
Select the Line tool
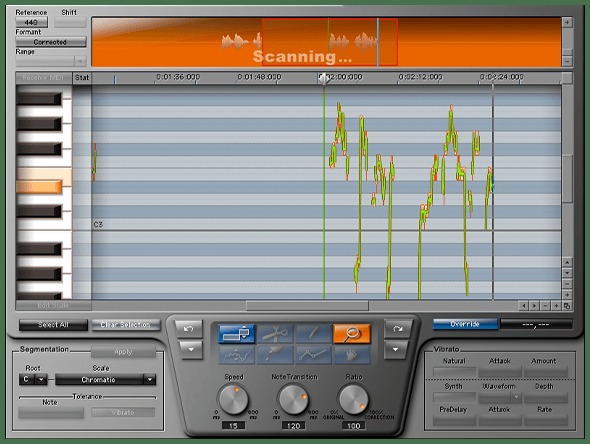313,355
